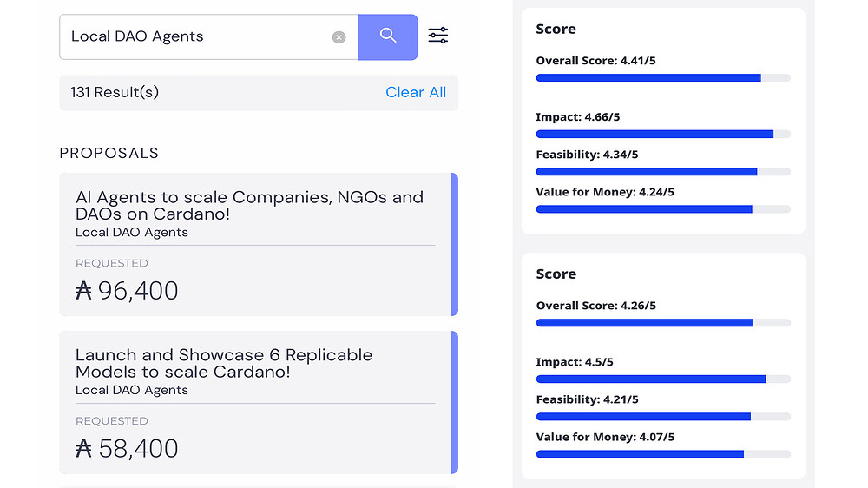
Task: Click the Local DAO Agents search field
Action: point(195,36)
